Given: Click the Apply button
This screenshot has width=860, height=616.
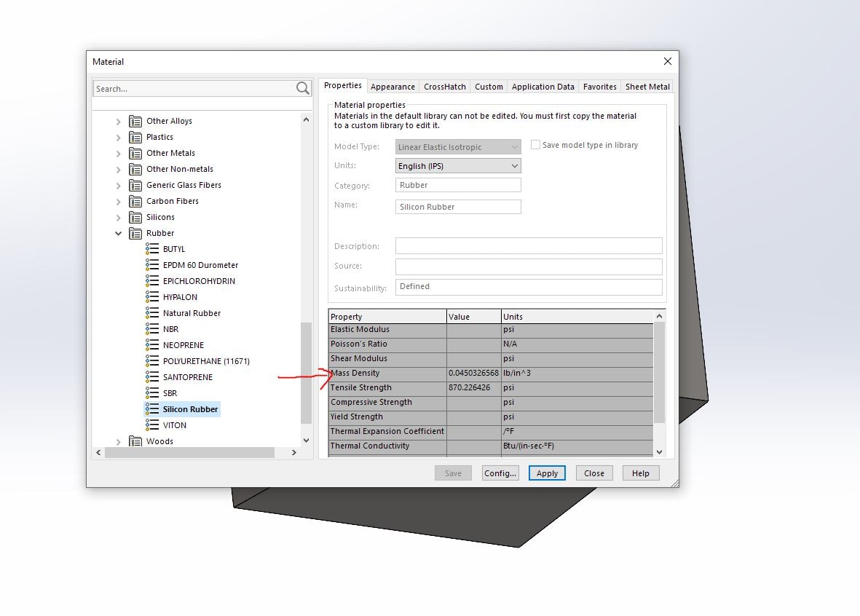Looking at the screenshot, I should (547, 473).
